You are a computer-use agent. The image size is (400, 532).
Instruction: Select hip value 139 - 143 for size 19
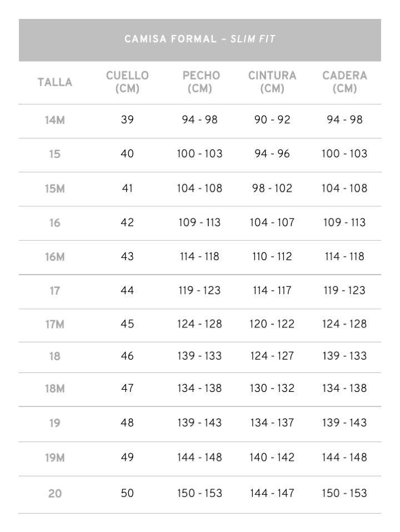[x=344, y=422]
